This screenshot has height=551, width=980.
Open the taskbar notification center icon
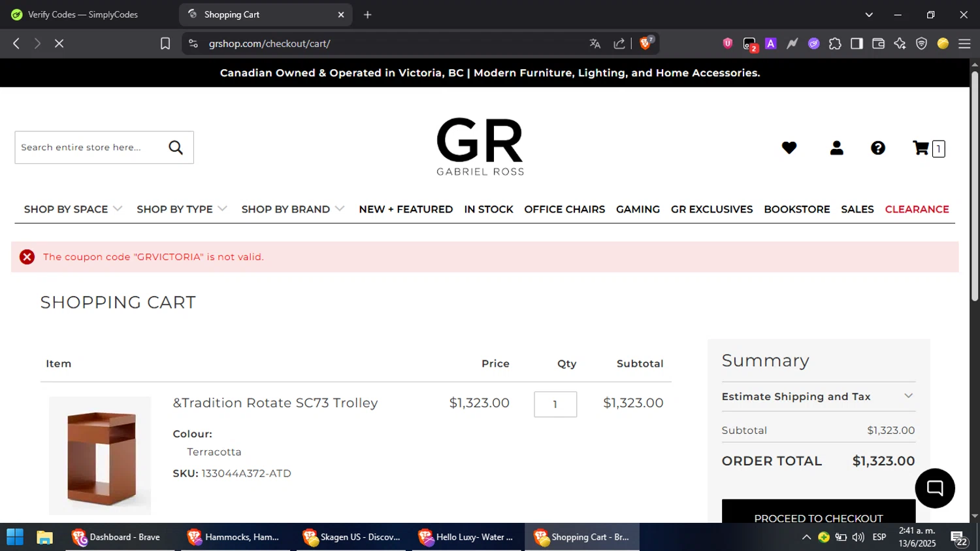coord(959,537)
